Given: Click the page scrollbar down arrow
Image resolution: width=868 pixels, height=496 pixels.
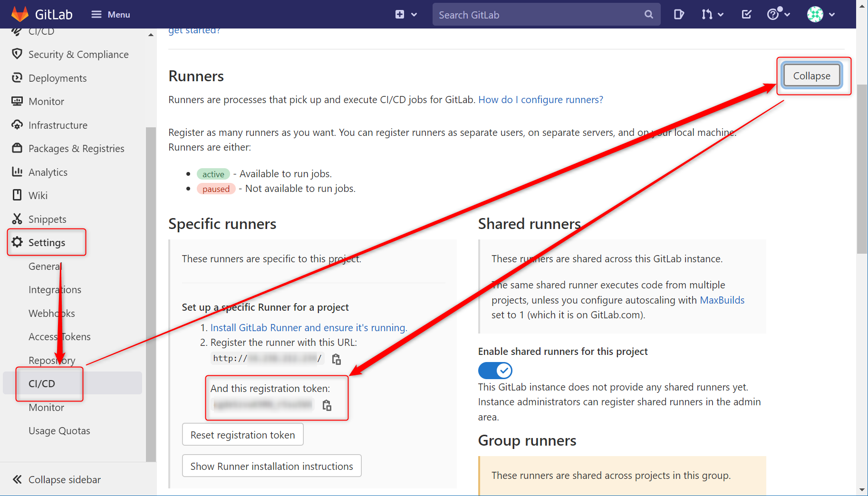Looking at the screenshot, I should click(x=862, y=489).
